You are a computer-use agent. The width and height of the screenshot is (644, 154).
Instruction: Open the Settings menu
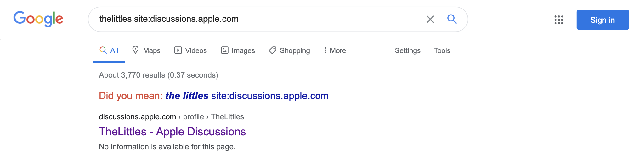click(407, 50)
